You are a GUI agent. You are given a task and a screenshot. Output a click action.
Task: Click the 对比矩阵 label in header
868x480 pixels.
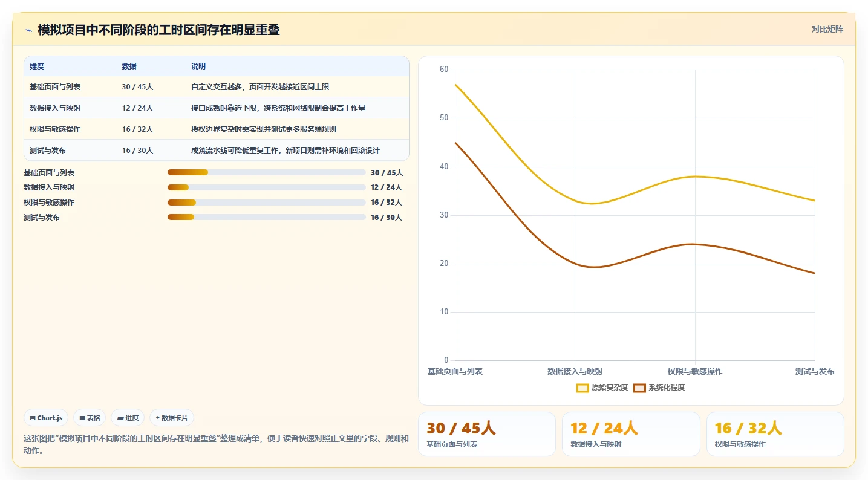point(827,29)
